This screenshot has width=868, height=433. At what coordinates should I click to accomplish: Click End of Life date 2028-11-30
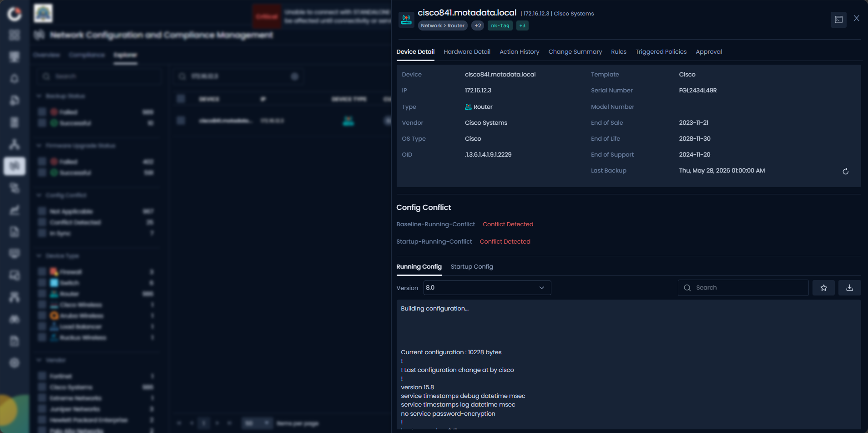point(695,139)
